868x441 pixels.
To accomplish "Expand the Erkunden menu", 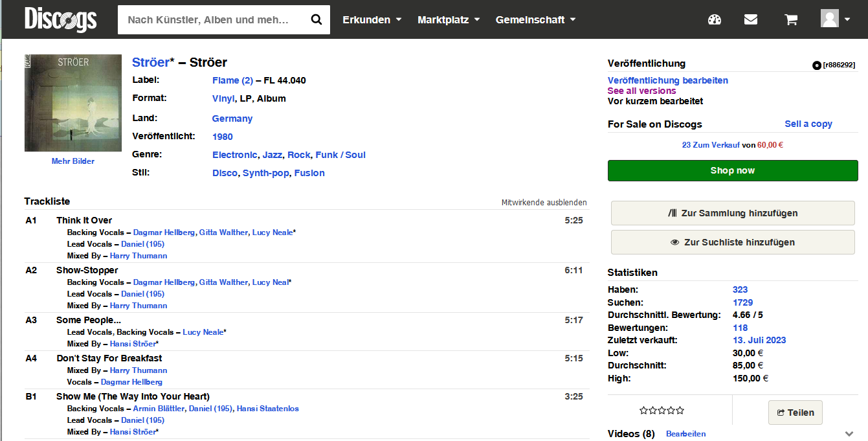I will click(372, 19).
